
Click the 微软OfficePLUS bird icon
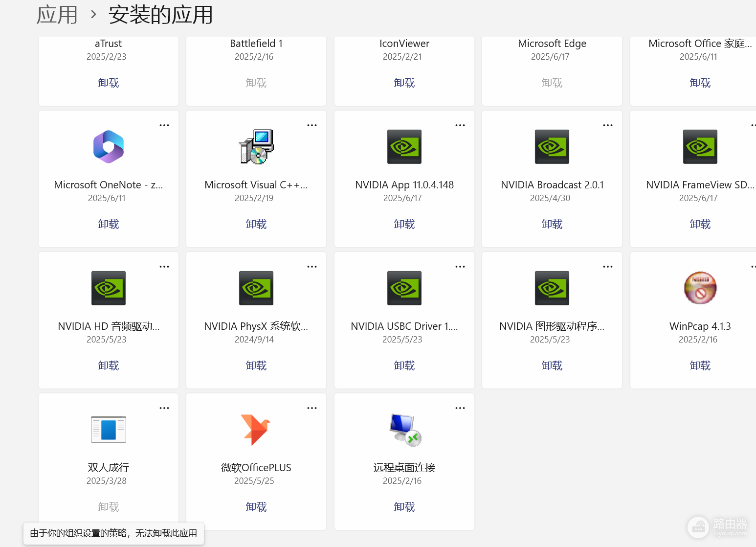pos(256,430)
